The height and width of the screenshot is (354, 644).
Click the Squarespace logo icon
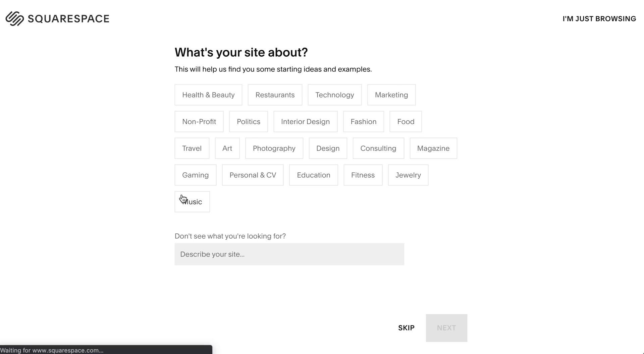point(15,18)
